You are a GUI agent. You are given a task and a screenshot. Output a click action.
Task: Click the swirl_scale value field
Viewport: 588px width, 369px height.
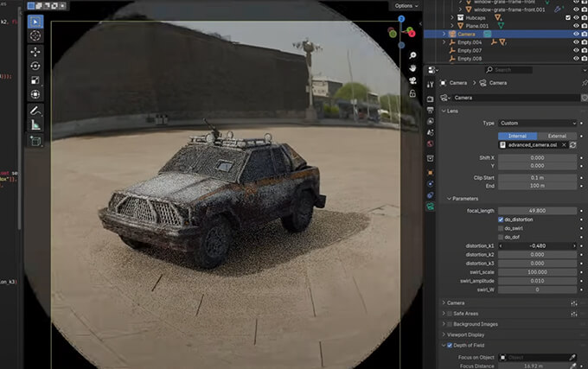(537, 272)
